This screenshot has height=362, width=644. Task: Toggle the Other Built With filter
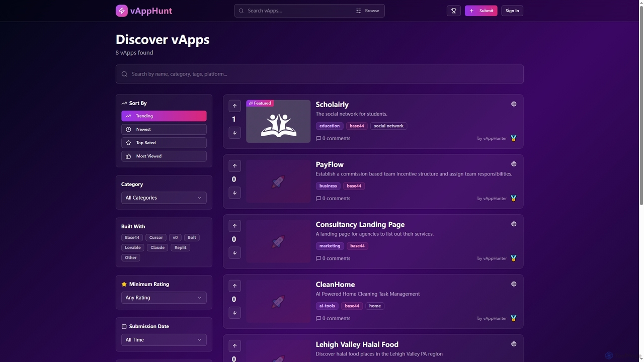pyautogui.click(x=131, y=257)
